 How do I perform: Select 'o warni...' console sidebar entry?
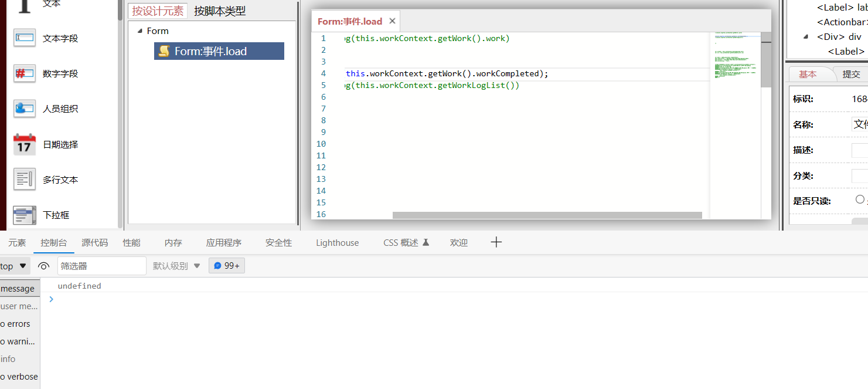pos(20,341)
